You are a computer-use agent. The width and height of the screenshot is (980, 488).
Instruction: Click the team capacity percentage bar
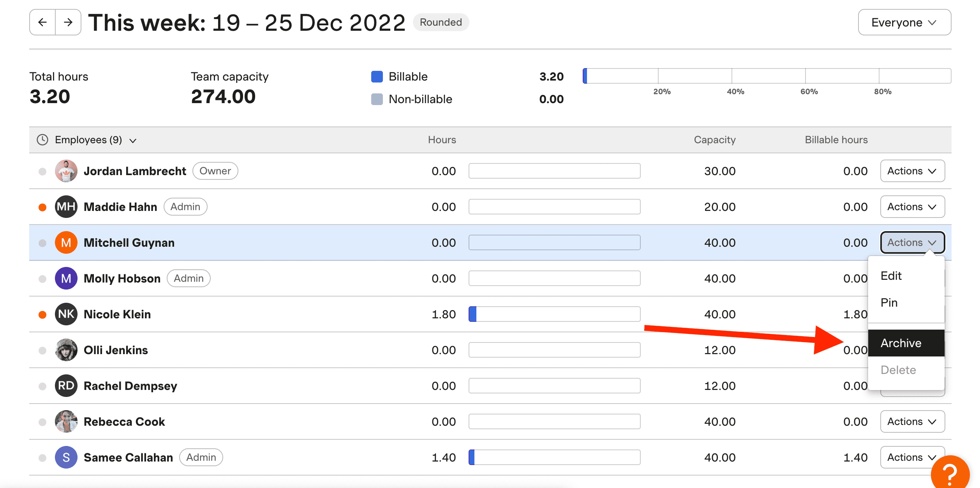[767, 76]
